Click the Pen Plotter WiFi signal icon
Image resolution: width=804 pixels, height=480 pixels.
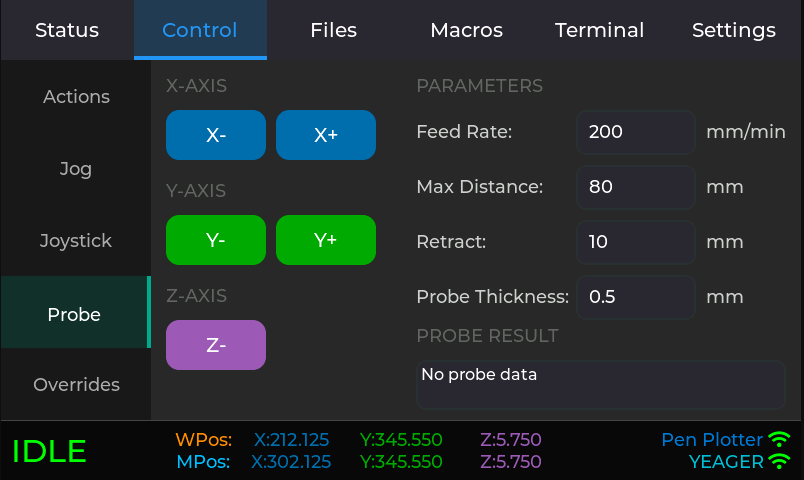[779, 440]
